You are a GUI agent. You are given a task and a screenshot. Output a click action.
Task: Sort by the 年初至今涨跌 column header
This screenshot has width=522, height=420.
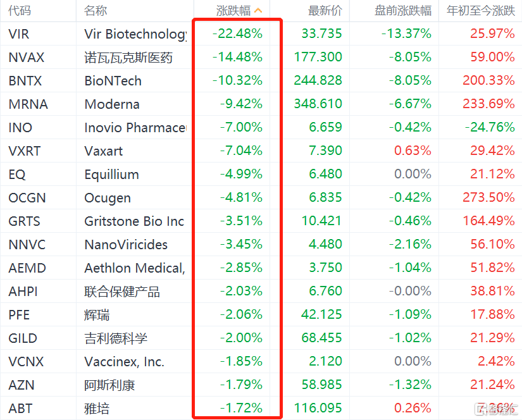point(481,11)
